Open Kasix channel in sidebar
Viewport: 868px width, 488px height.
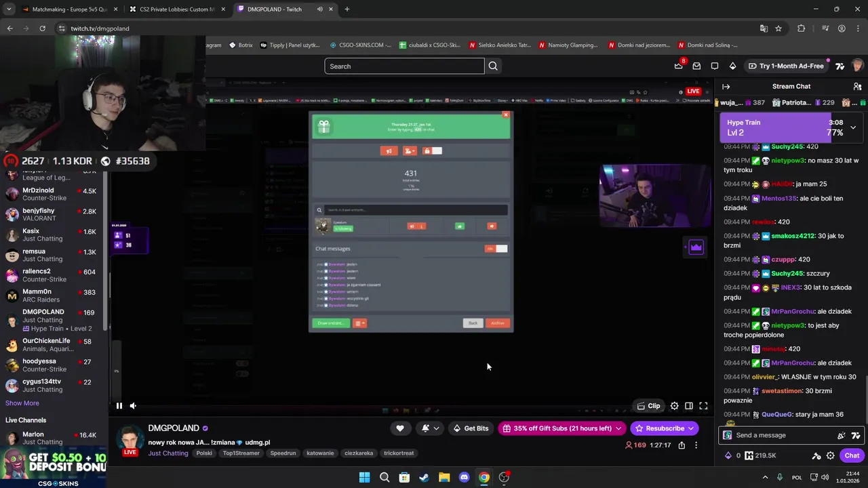click(53, 235)
